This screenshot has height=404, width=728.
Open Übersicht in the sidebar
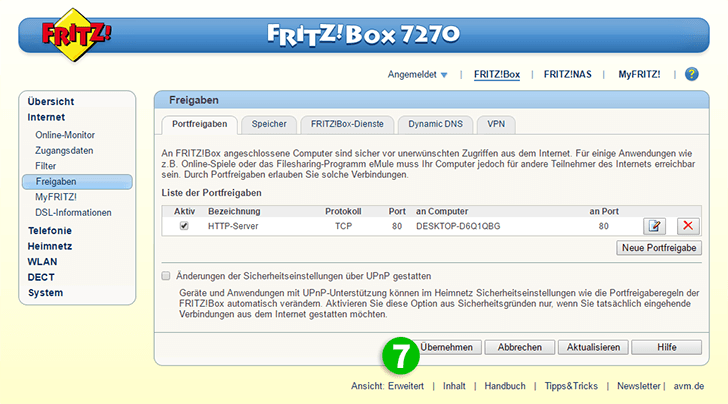[51, 102]
